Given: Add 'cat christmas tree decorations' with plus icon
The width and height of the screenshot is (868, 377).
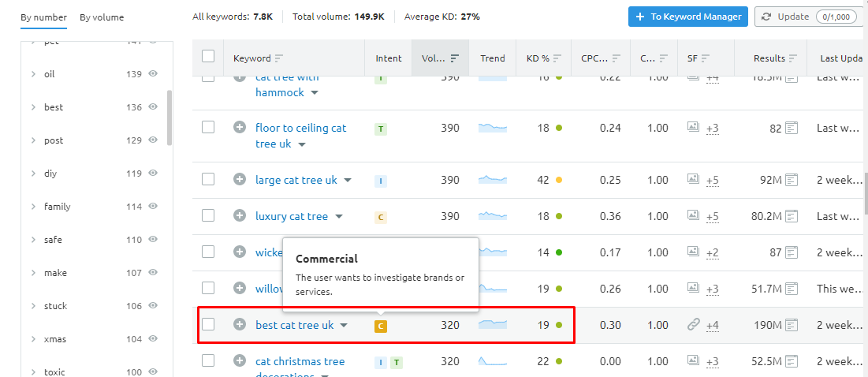Looking at the screenshot, I should (239, 361).
